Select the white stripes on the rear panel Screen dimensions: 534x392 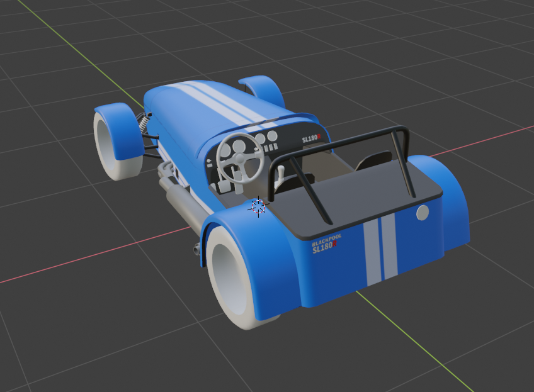click(x=380, y=249)
